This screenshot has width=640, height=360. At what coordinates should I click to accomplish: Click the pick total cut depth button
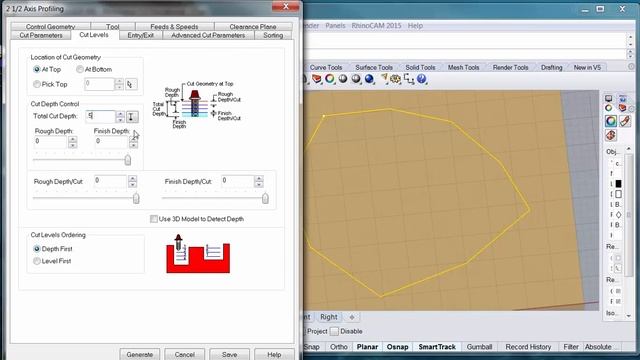pyautogui.click(x=131, y=117)
